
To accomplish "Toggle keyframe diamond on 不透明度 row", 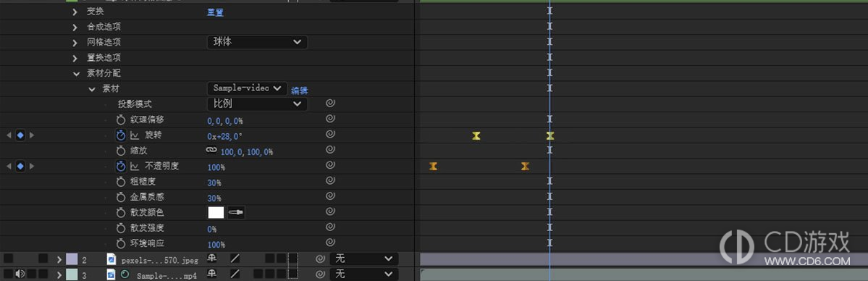I will pyautogui.click(x=20, y=167).
